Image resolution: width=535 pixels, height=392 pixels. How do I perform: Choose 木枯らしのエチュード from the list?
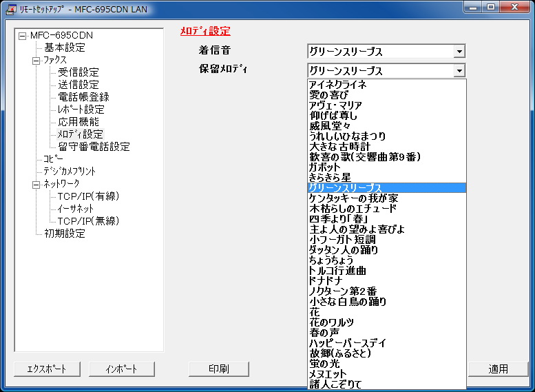[x=386, y=208]
